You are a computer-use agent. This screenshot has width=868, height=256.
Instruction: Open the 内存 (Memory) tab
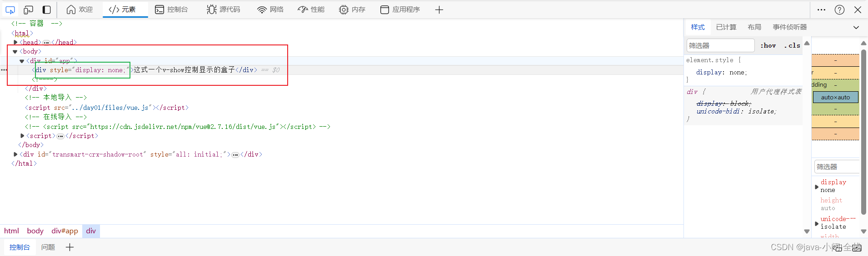click(352, 10)
